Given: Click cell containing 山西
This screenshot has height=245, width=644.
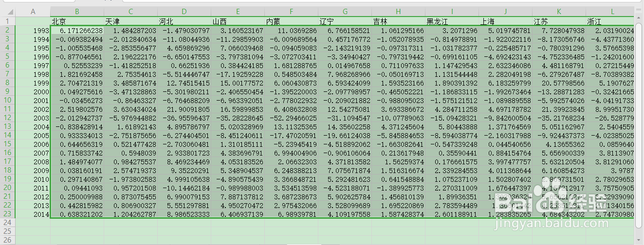Looking at the screenshot, I should click(x=238, y=21).
